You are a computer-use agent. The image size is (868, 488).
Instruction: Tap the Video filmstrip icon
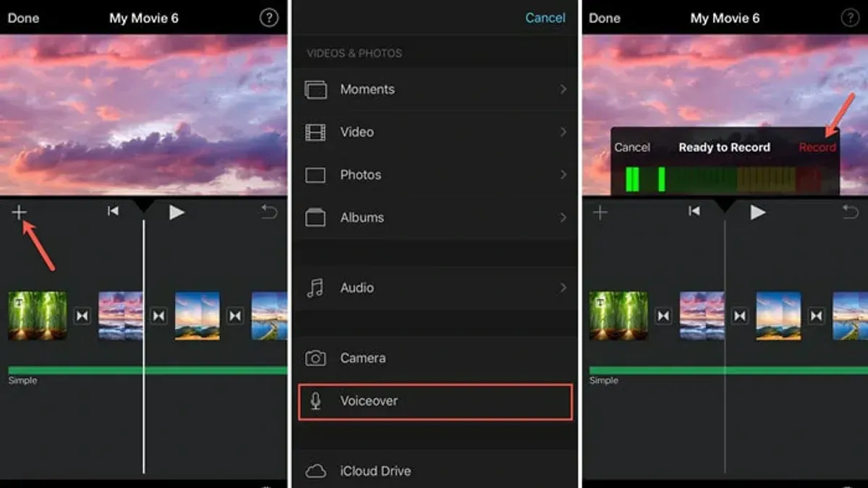coord(315,132)
